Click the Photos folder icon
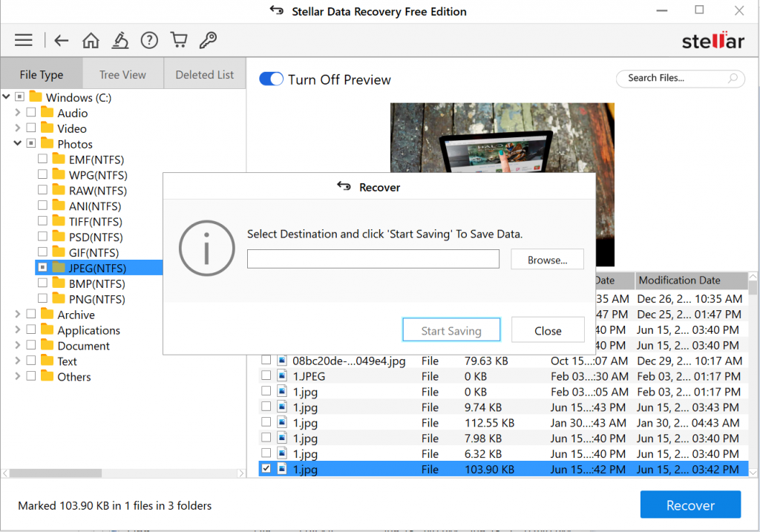The width and height of the screenshot is (760, 532). pyautogui.click(x=47, y=143)
